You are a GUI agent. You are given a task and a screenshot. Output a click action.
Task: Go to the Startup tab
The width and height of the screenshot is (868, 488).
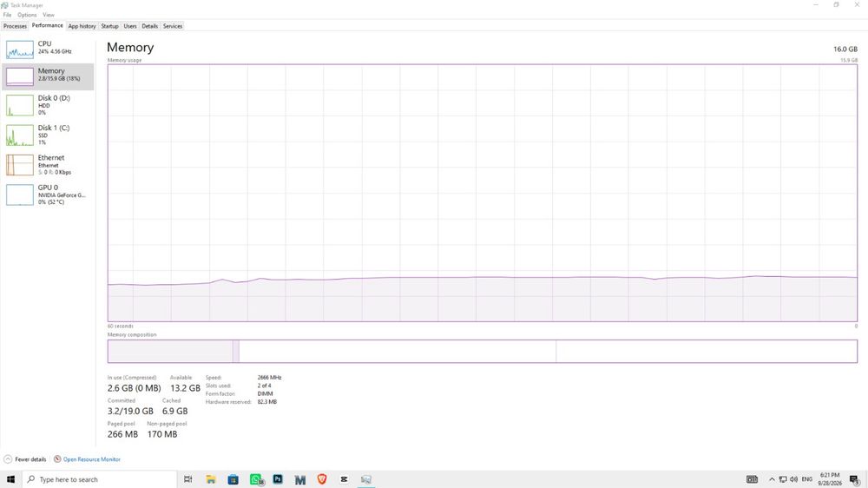(109, 26)
